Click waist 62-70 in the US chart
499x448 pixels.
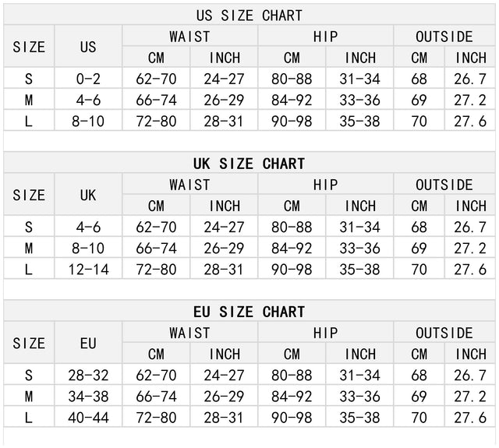tap(156, 79)
